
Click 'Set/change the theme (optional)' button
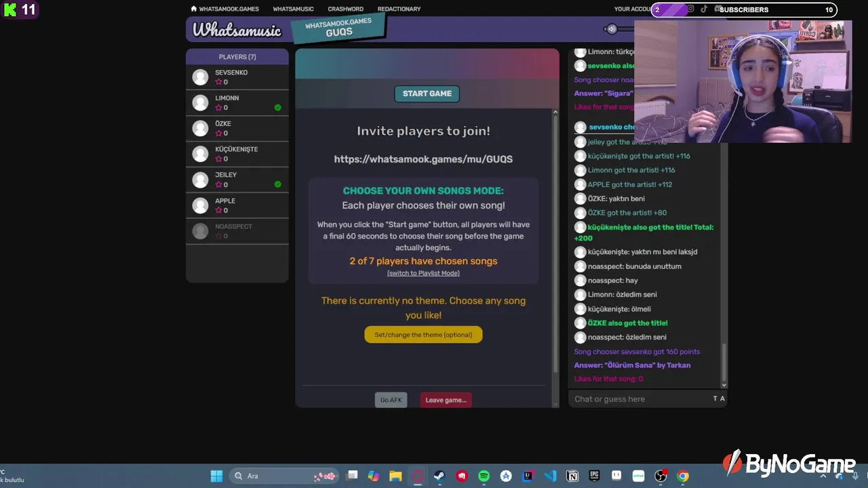(x=423, y=334)
